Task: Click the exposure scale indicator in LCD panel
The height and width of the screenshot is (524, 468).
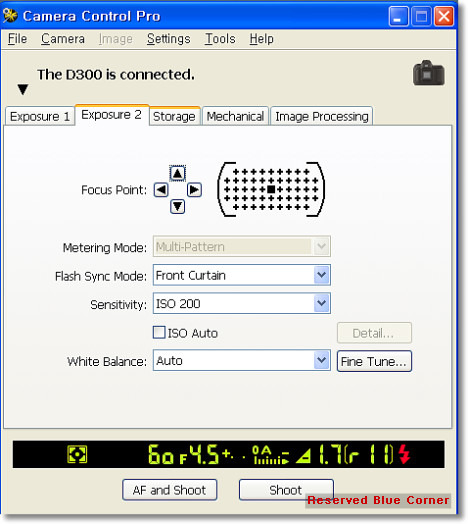Action: pos(271,455)
